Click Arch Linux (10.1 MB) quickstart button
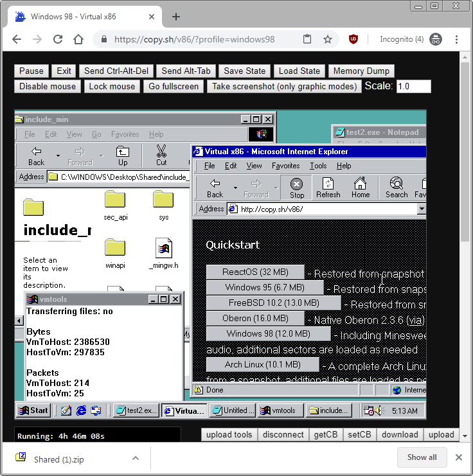Screen dimensions: 473x476 click(262, 364)
